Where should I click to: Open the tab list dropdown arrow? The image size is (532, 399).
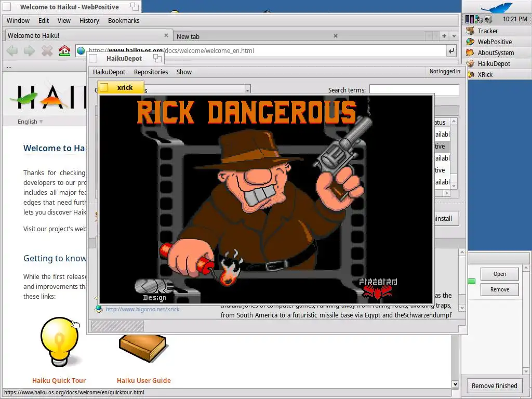click(454, 36)
